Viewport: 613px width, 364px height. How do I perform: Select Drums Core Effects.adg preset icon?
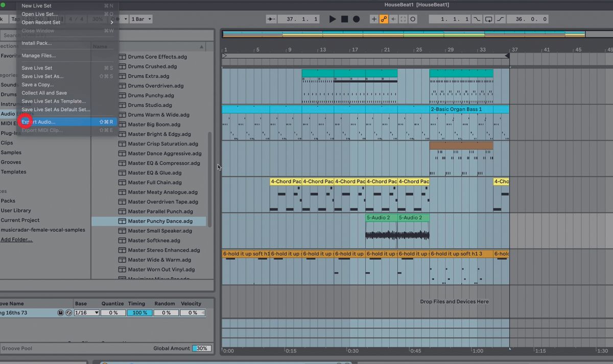[x=122, y=57]
